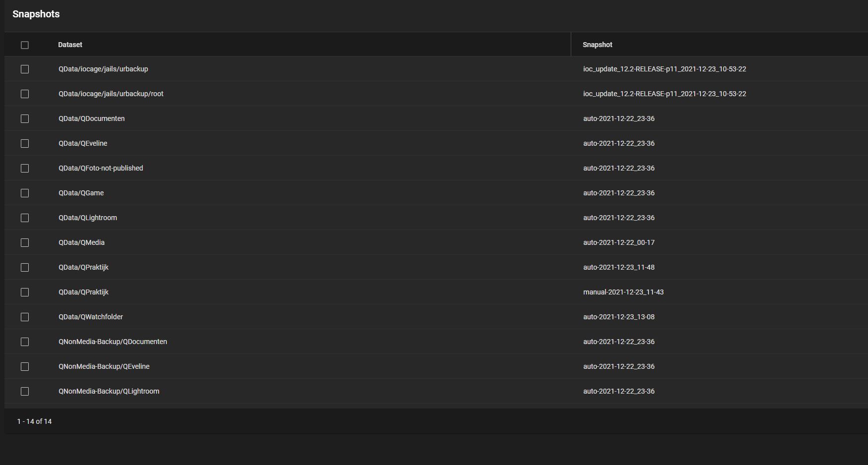
Task: Click the QData/QGame dataset name
Action: (x=81, y=193)
